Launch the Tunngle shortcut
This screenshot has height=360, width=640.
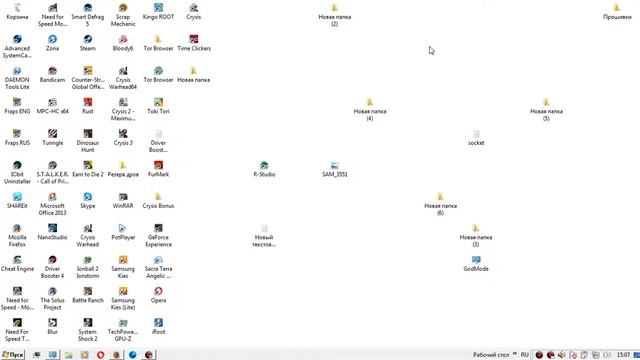[52, 138]
